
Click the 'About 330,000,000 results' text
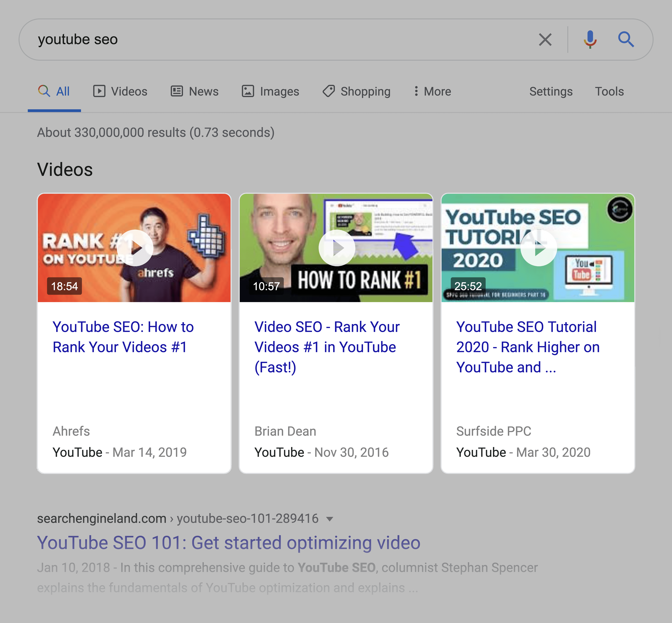coord(156,133)
